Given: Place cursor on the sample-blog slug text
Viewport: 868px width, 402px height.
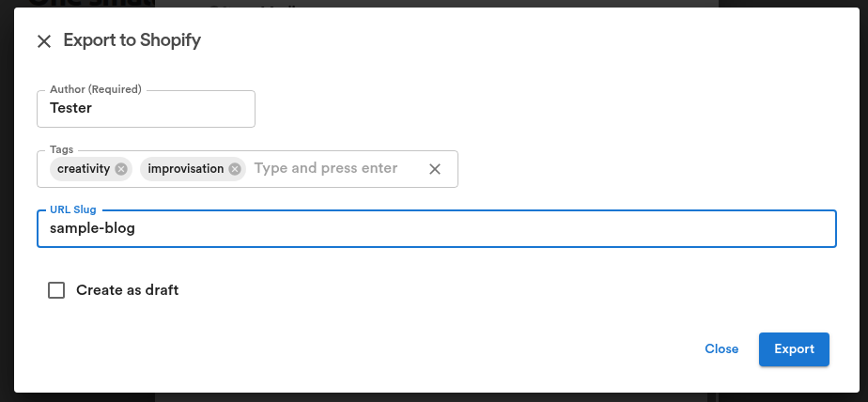Looking at the screenshot, I should coord(92,228).
